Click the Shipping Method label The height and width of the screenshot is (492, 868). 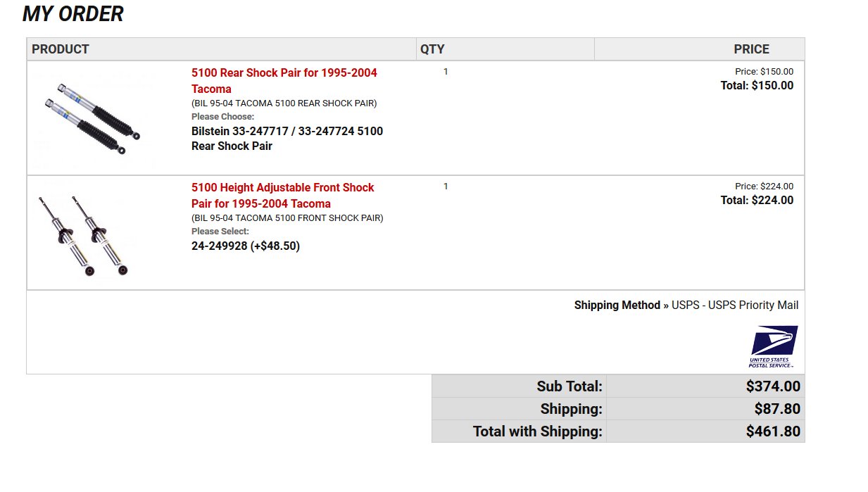pyautogui.click(x=617, y=305)
